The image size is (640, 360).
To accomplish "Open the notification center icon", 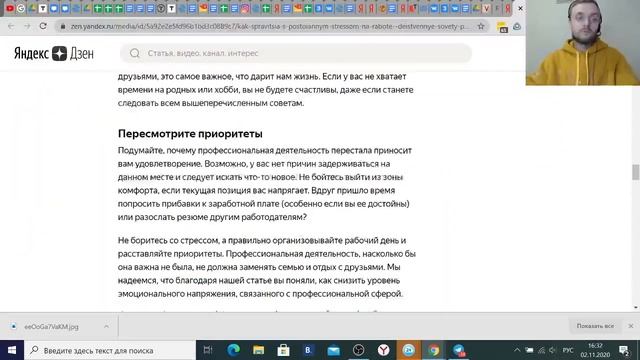I will [624, 350].
